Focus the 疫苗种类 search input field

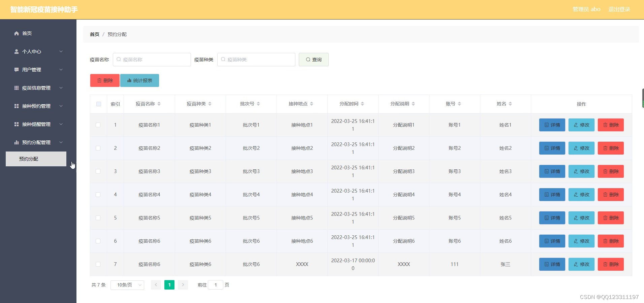256,60
